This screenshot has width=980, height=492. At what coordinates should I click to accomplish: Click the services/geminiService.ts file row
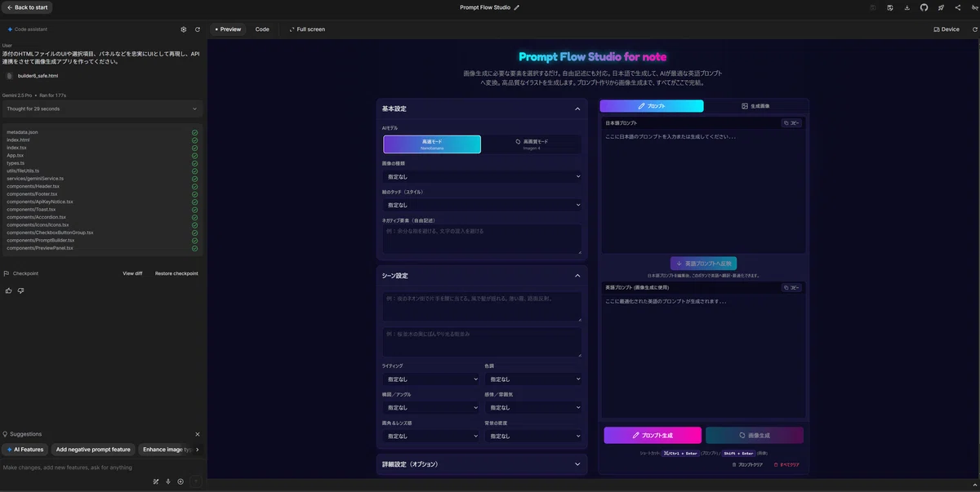pos(102,178)
